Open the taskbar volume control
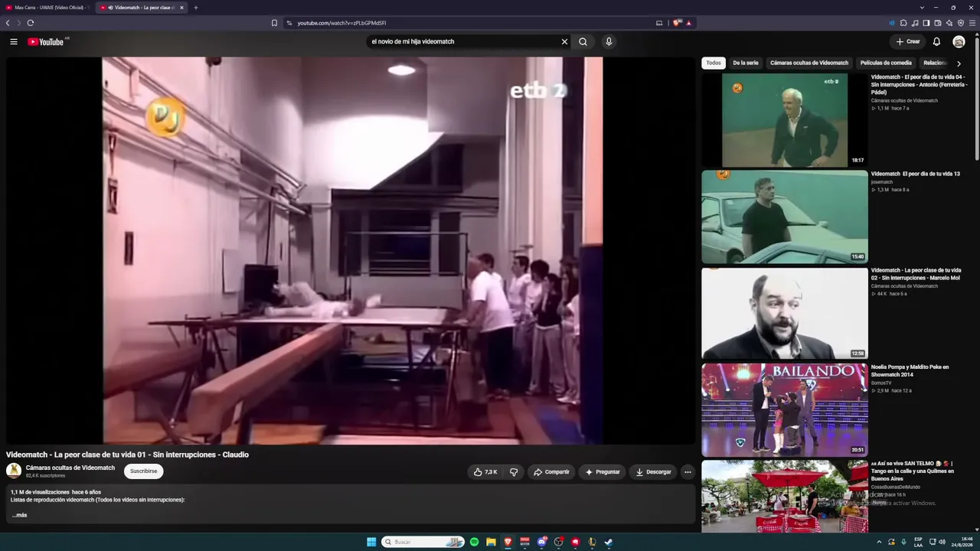The image size is (980, 551). [942, 542]
